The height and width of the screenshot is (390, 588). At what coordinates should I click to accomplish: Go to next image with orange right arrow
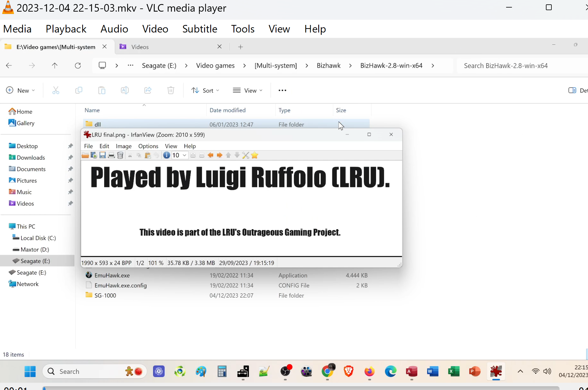click(220, 155)
